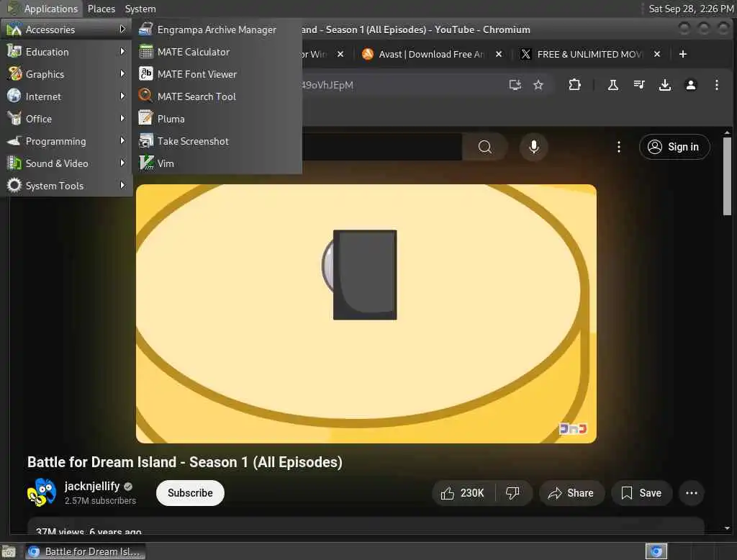Expand the Education submenu

[x=66, y=52]
